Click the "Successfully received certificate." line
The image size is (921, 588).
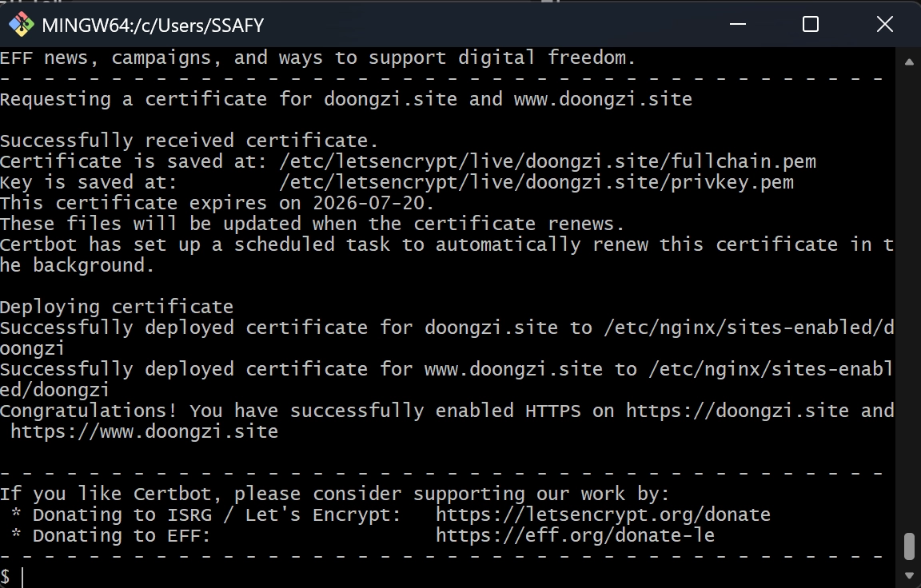pyautogui.click(x=189, y=141)
